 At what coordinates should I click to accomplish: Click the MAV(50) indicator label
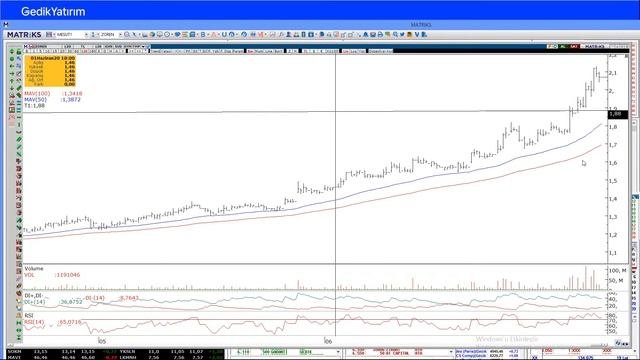point(36,99)
